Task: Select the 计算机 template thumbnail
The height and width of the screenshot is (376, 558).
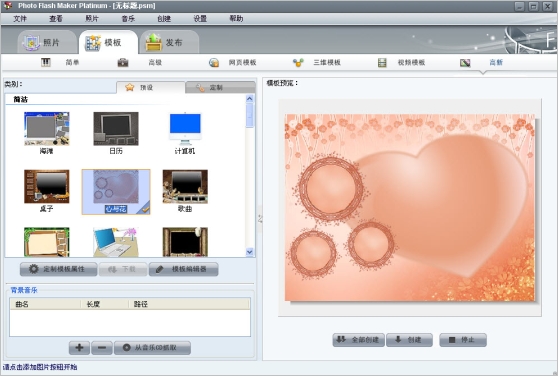Action: [x=185, y=129]
